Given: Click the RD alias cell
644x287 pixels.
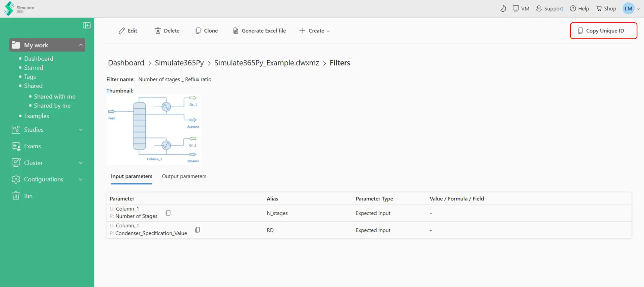Looking at the screenshot, I should pos(270,230).
